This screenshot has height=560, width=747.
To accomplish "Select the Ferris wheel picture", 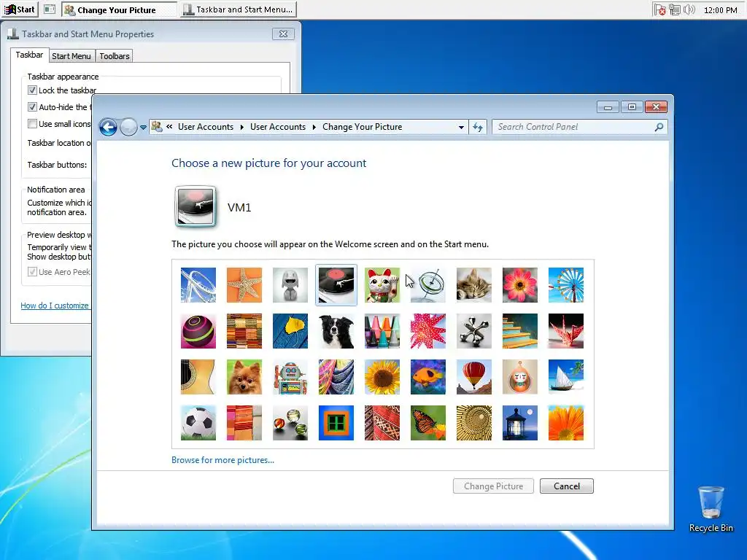I will pos(566,285).
